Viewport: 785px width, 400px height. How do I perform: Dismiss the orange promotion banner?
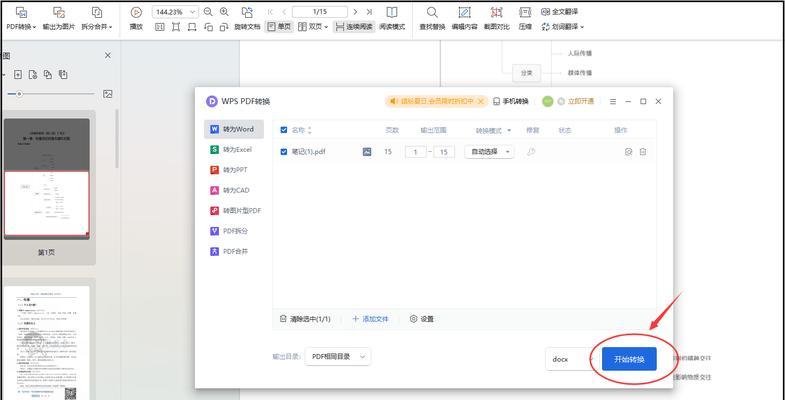point(481,101)
